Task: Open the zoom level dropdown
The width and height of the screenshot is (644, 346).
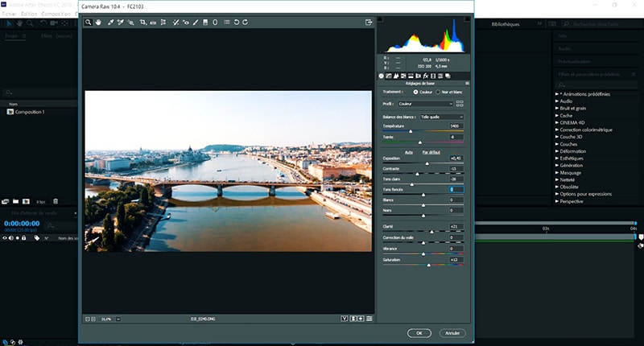Action: [118, 319]
